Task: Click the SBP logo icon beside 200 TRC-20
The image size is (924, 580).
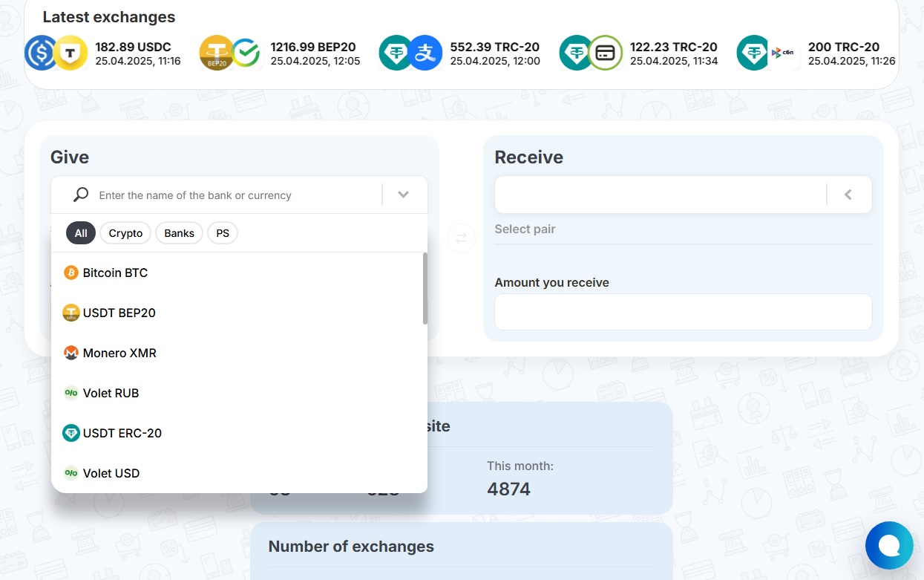Action: point(783,53)
